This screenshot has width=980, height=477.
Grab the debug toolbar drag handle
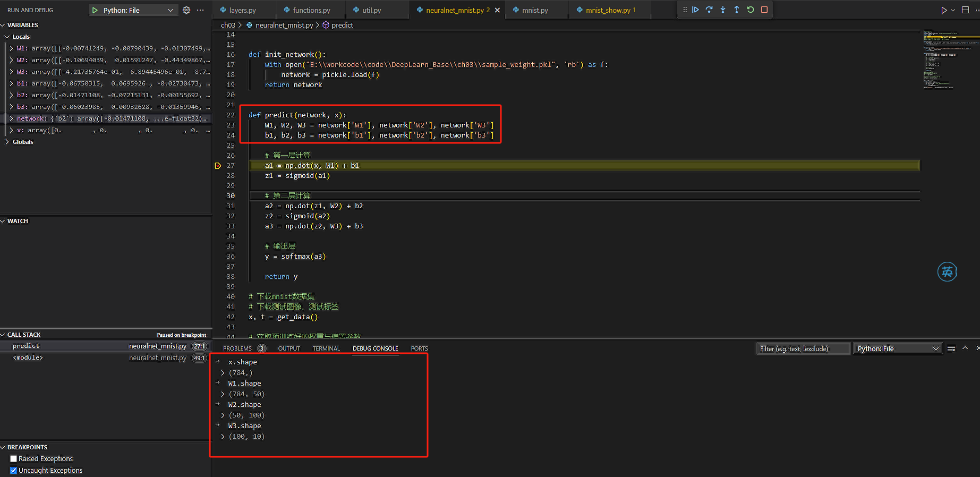[685, 10]
